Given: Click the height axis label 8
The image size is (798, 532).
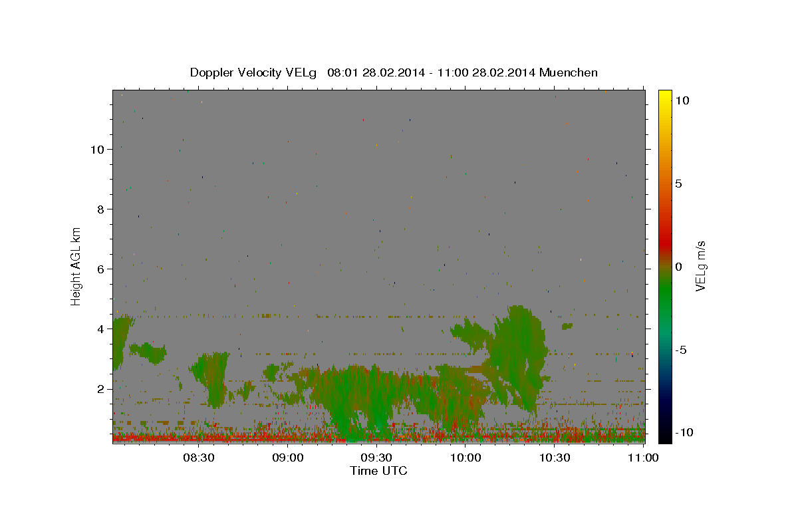Looking at the screenshot, I should [101, 209].
